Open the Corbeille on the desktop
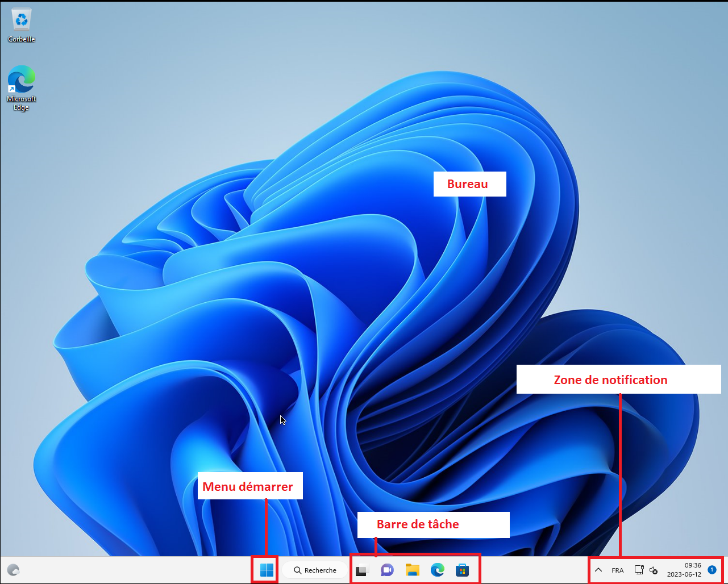 (x=22, y=20)
